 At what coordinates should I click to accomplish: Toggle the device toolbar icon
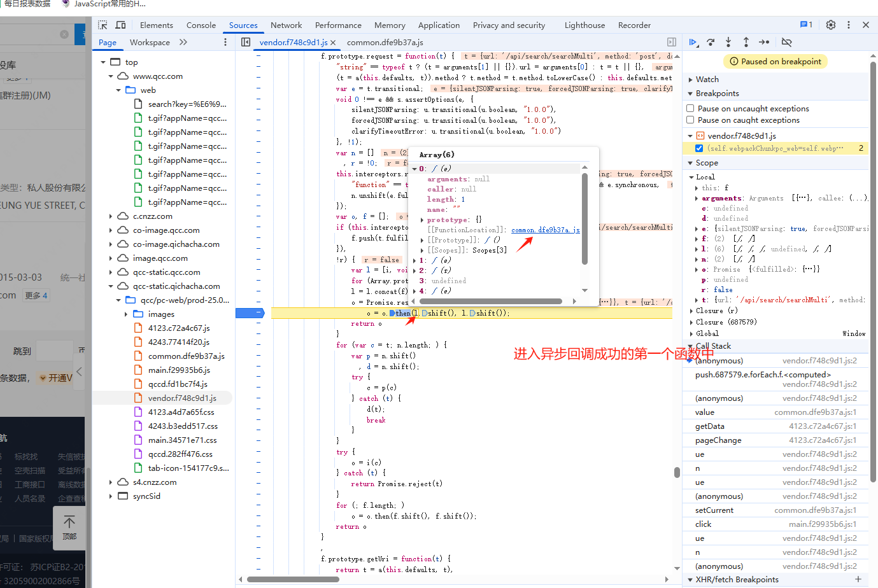(120, 25)
